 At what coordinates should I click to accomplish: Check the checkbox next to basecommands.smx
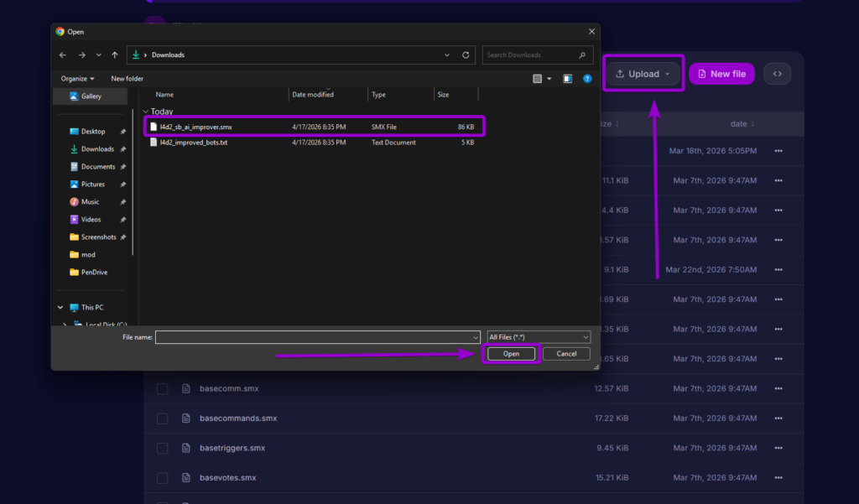pyautogui.click(x=162, y=418)
